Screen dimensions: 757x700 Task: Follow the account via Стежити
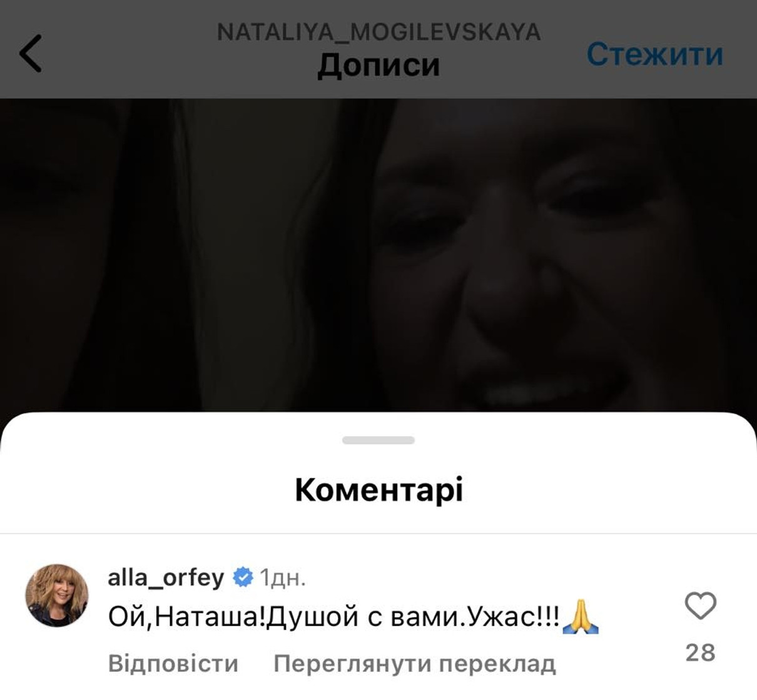(x=654, y=54)
